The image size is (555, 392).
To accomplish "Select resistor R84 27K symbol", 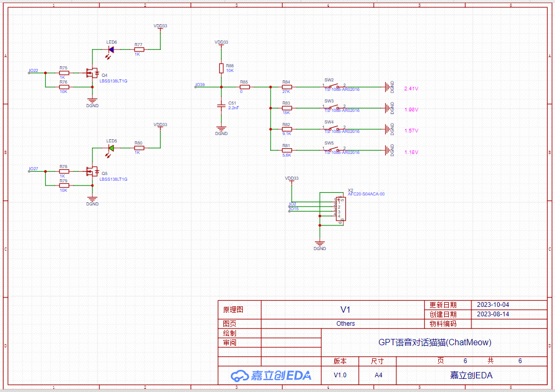I will [286, 87].
